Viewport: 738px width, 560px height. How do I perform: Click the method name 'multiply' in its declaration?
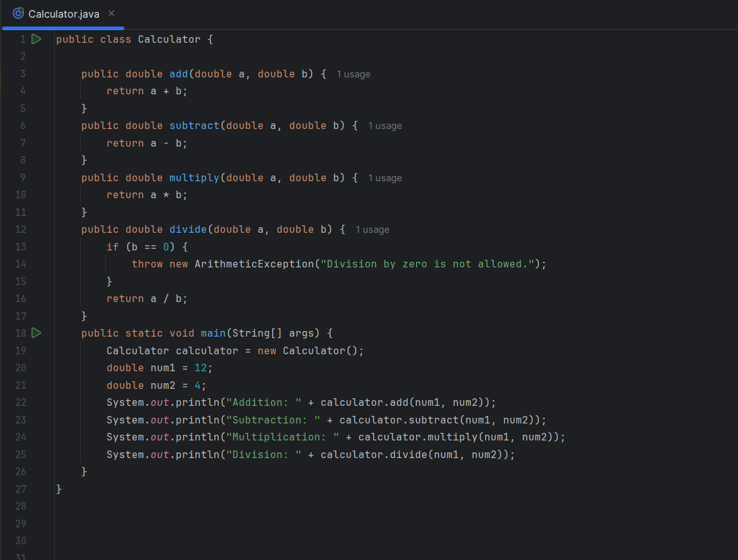pyautogui.click(x=195, y=177)
